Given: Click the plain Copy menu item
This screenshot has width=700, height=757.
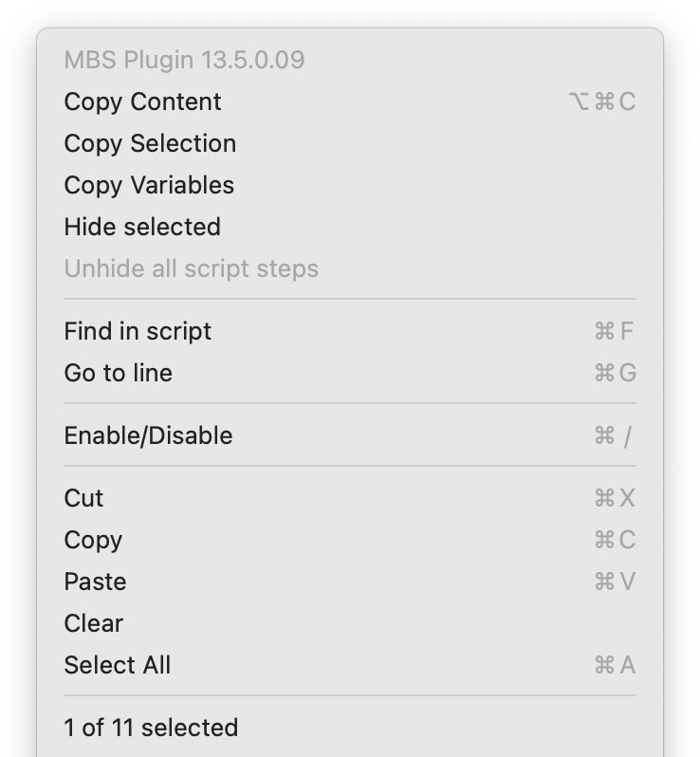Looking at the screenshot, I should click(93, 540).
